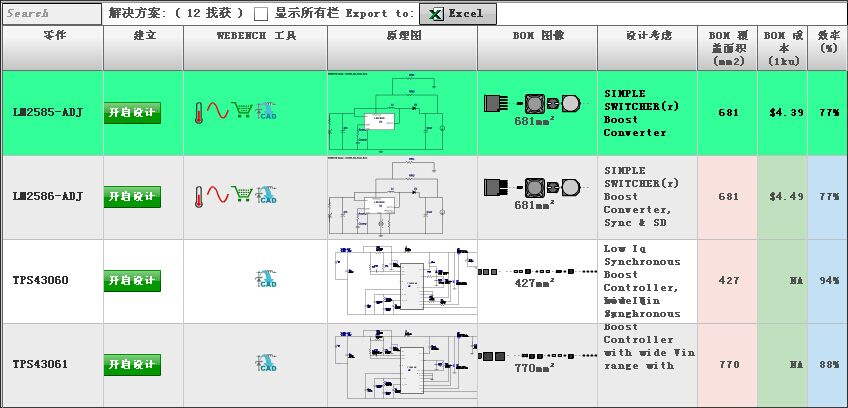Sort by BOM 成本 (1ku) column header
The height and width of the screenshot is (408, 848).
783,48
